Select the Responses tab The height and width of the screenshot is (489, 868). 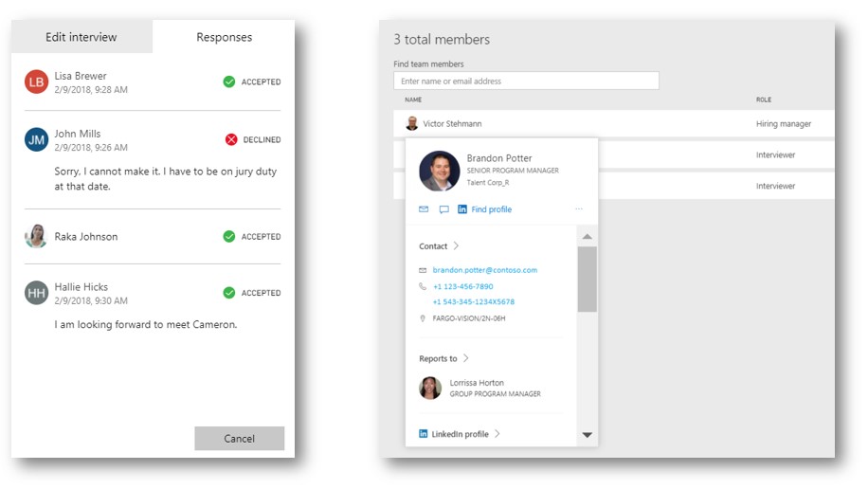click(224, 37)
